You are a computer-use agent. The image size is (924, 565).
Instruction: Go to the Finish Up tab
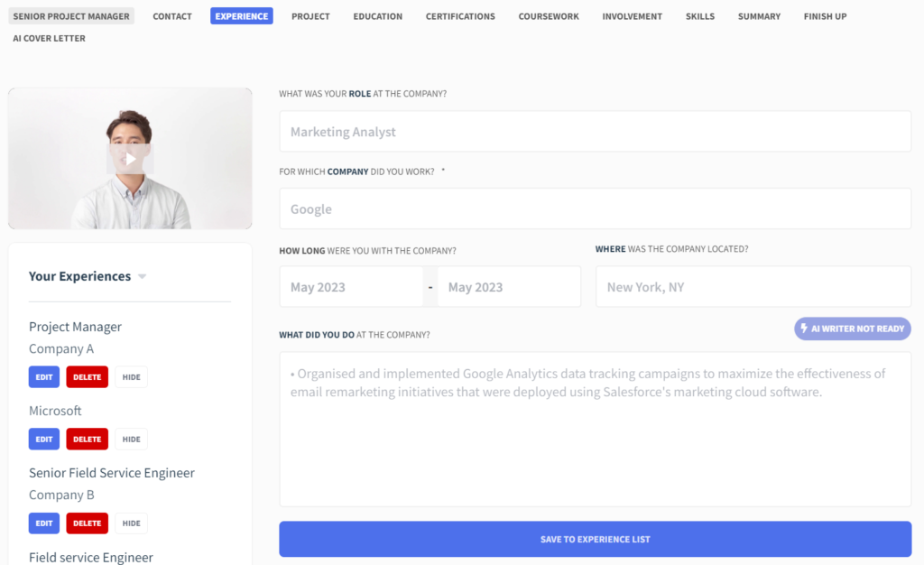pyautogui.click(x=825, y=16)
